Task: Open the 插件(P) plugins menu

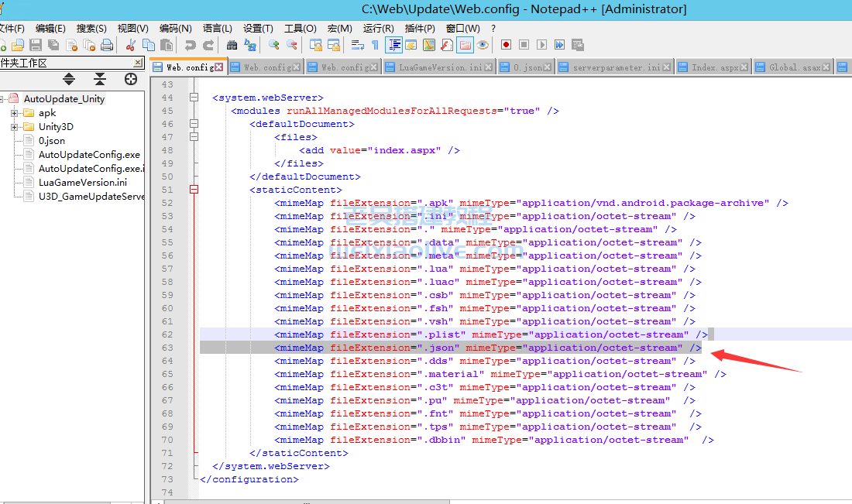Action: point(420,29)
